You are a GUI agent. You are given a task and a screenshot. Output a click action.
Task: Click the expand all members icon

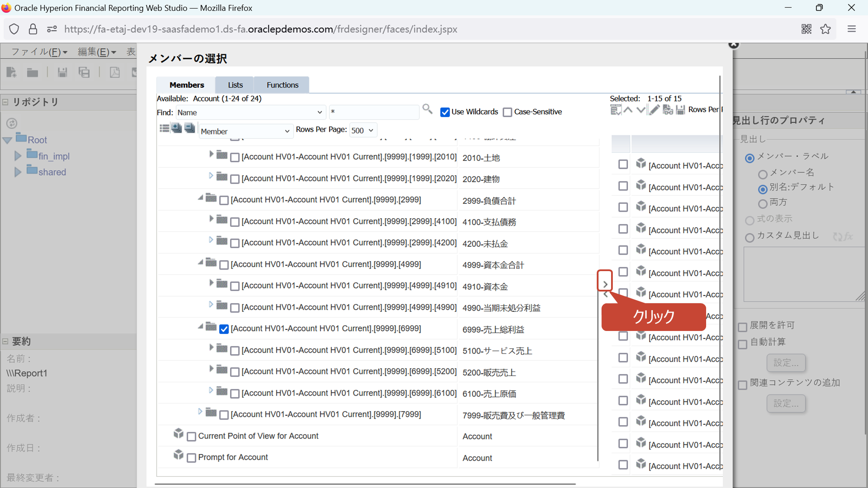[177, 128]
